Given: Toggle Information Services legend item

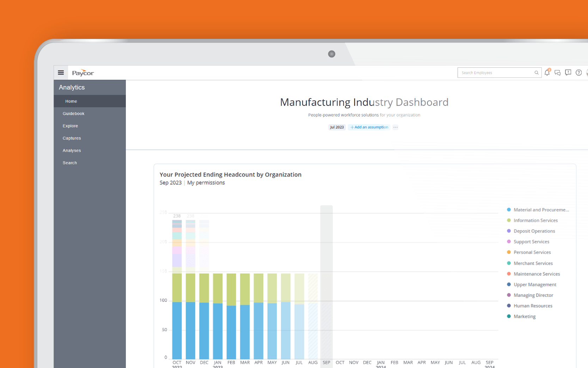Looking at the screenshot, I should (x=532, y=221).
